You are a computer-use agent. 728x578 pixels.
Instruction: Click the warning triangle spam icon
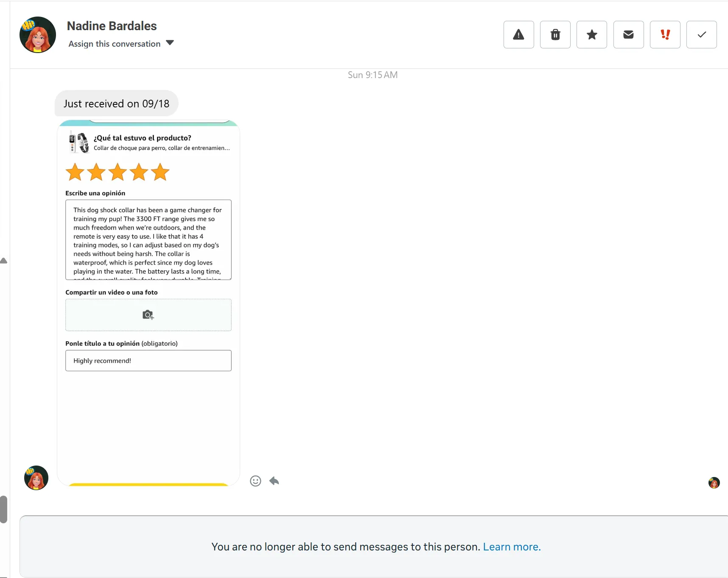click(x=518, y=35)
